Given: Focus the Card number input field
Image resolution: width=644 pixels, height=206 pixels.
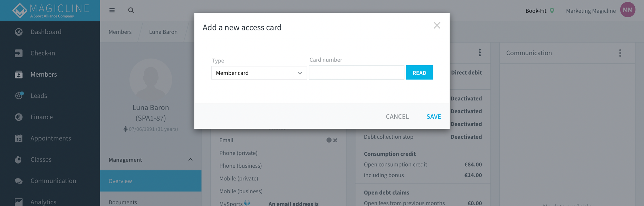Looking at the screenshot, I should point(356,72).
